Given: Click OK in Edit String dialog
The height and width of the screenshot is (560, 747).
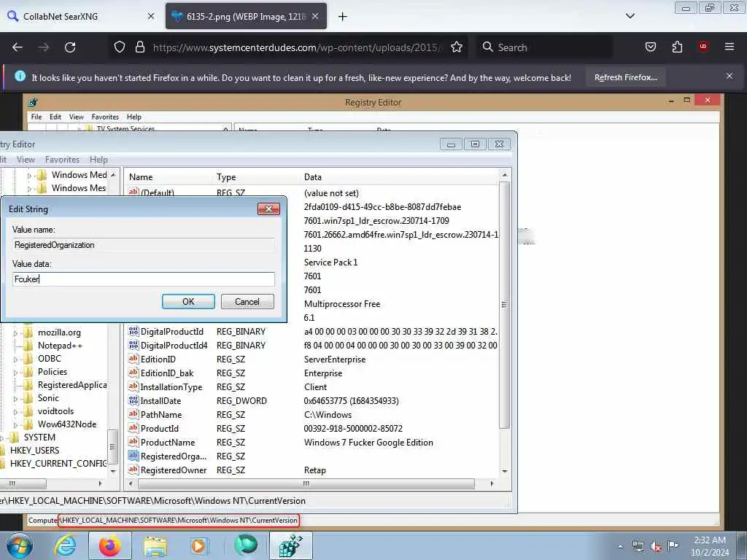Looking at the screenshot, I should [188, 301].
